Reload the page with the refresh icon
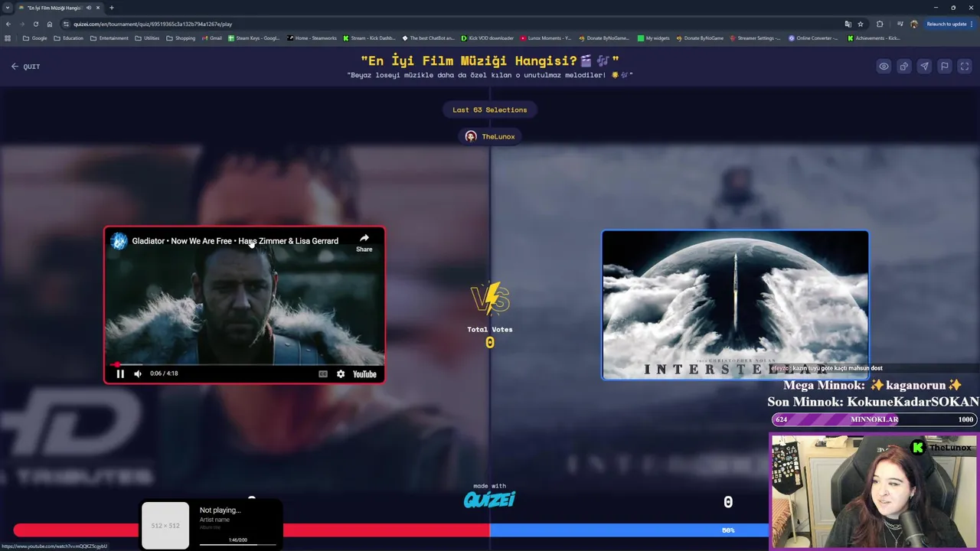Image resolution: width=980 pixels, height=551 pixels. [35, 24]
